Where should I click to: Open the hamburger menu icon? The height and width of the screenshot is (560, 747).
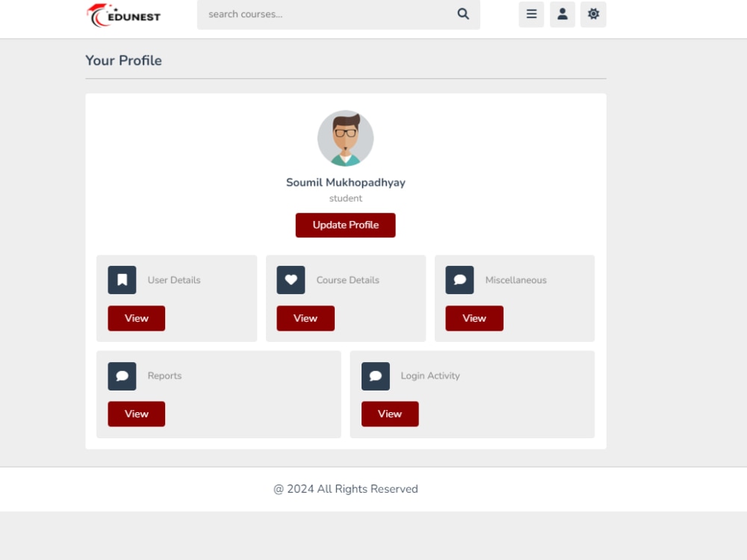[x=531, y=14]
